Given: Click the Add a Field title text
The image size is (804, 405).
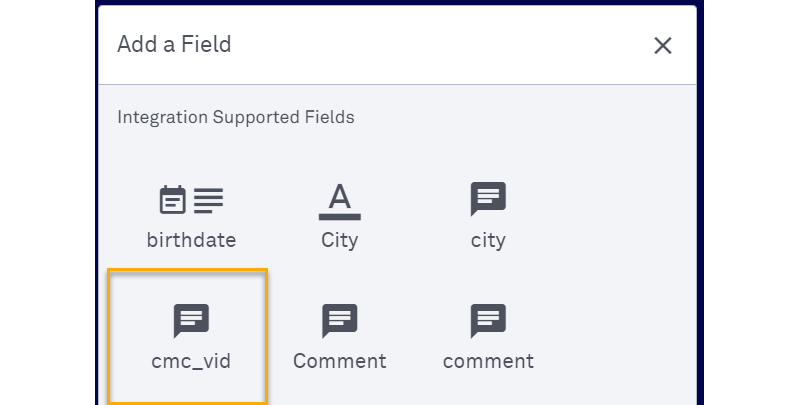Looking at the screenshot, I should [174, 44].
